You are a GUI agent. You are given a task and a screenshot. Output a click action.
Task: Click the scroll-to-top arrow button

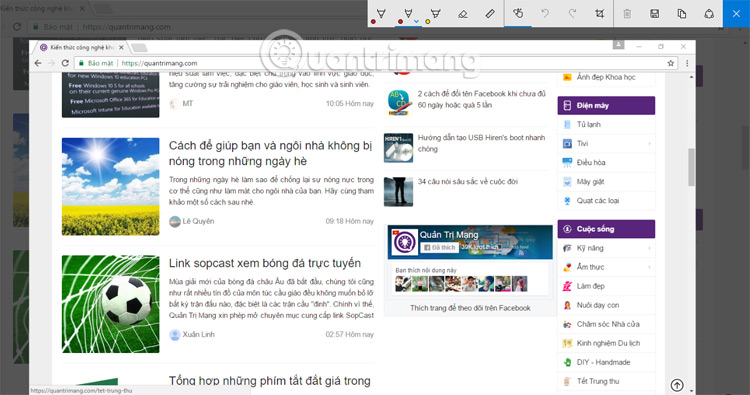677,385
